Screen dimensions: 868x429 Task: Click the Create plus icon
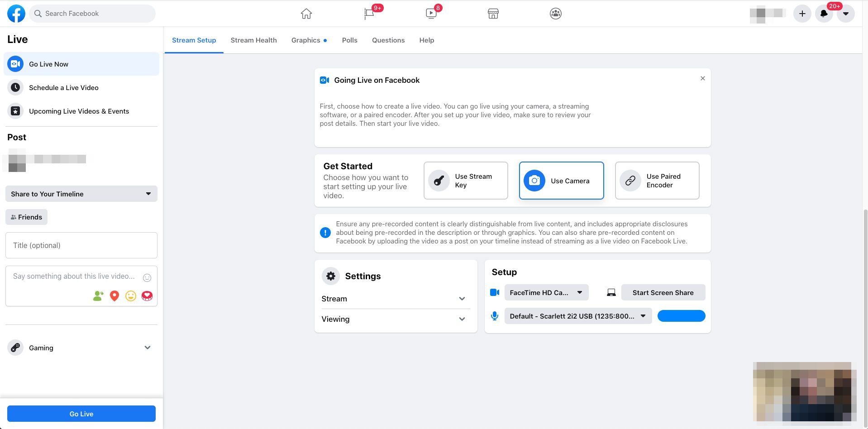802,14
